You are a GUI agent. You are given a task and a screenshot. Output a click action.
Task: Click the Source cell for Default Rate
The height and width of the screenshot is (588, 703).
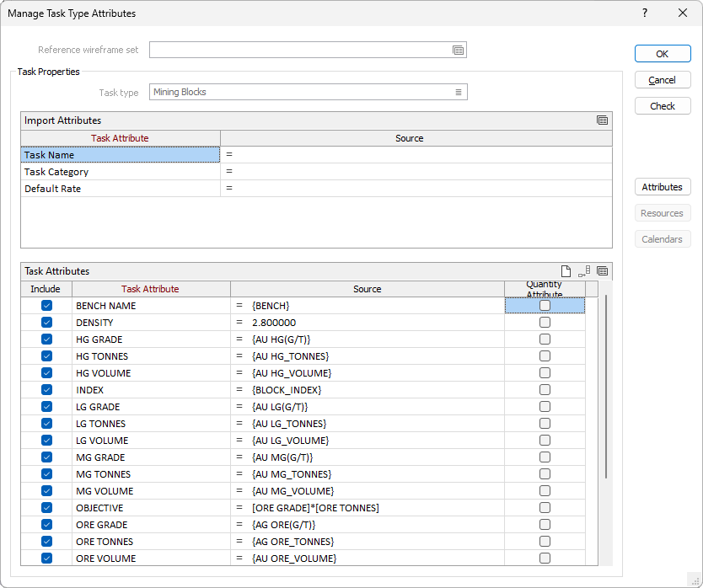[416, 189]
